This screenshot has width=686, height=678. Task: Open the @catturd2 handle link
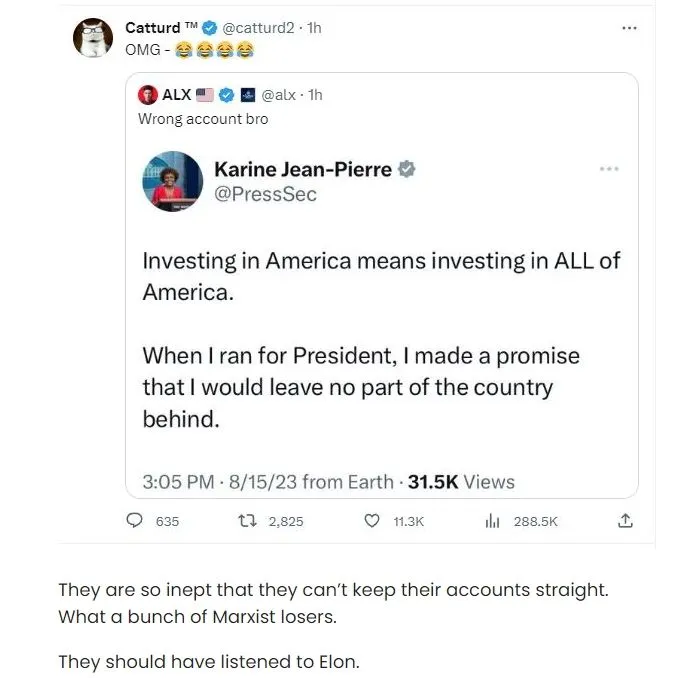pos(263,28)
